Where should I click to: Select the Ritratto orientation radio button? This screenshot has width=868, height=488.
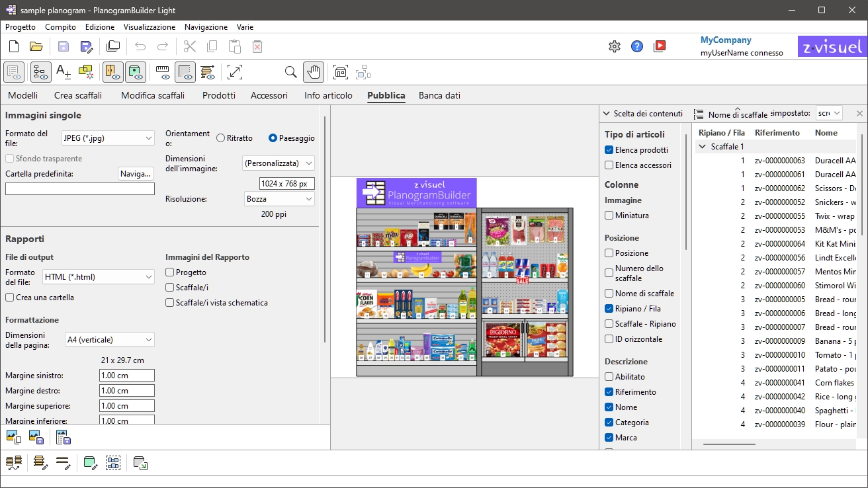click(x=221, y=138)
